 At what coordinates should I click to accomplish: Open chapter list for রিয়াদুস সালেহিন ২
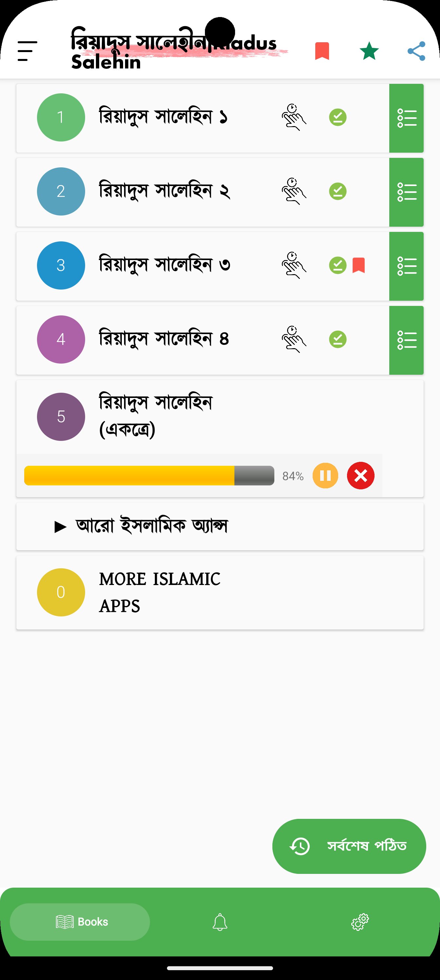(406, 192)
